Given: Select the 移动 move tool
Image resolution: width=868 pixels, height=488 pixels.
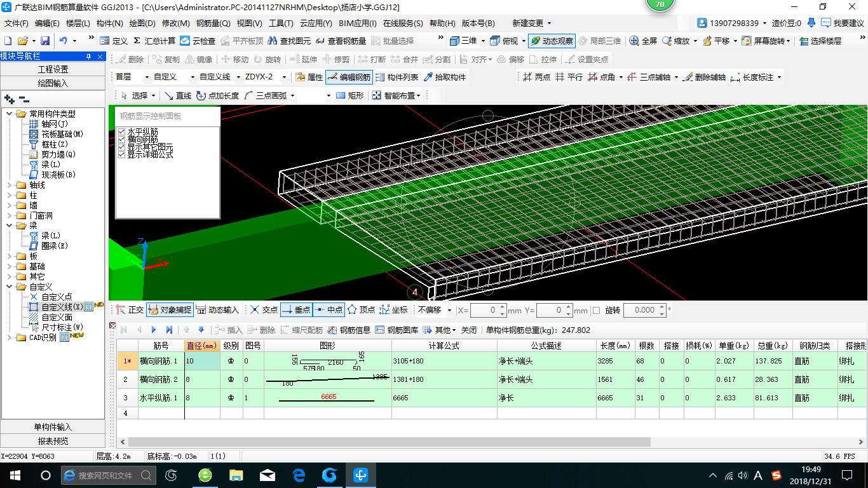Looking at the screenshot, I should coord(235,59).
